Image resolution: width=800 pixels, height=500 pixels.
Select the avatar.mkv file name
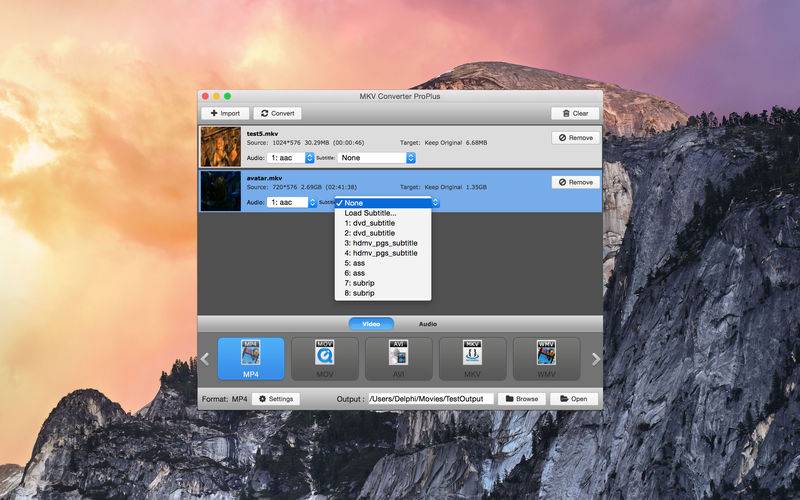point(264,178)
